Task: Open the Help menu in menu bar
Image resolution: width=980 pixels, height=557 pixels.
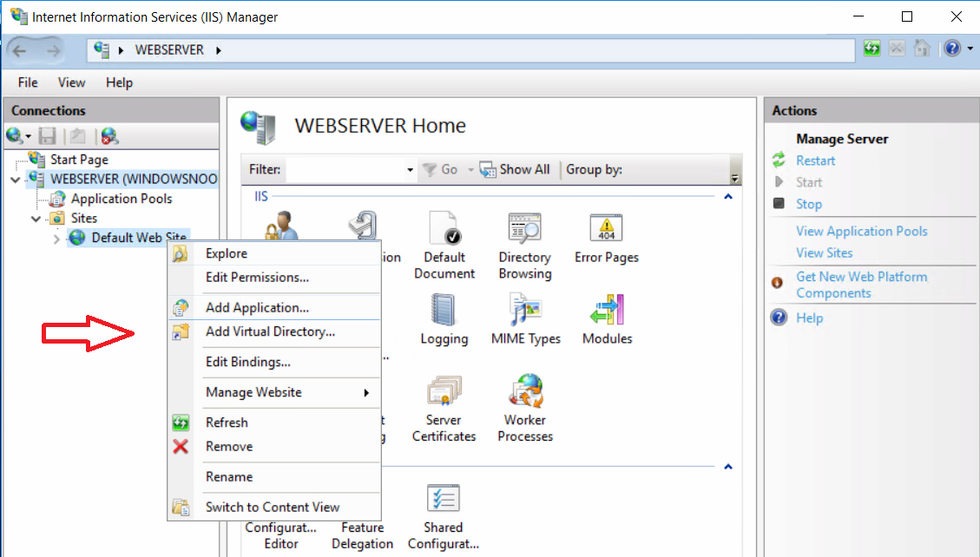Action: tap(119, 82)
